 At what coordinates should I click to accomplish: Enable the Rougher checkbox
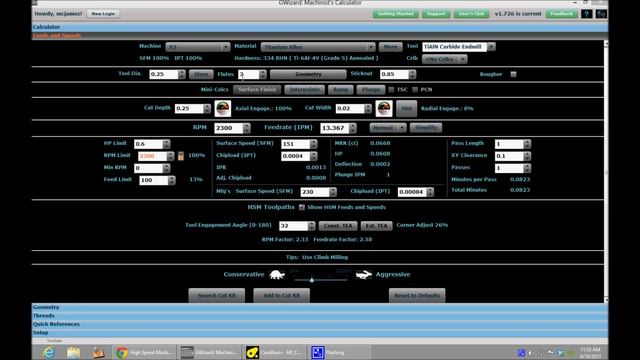tap(513, 74)
